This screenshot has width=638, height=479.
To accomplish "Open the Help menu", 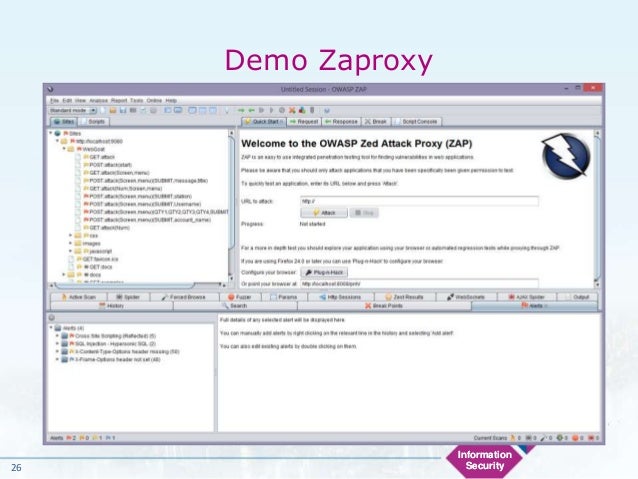I will pyautogui.click(x=171, y=101).
